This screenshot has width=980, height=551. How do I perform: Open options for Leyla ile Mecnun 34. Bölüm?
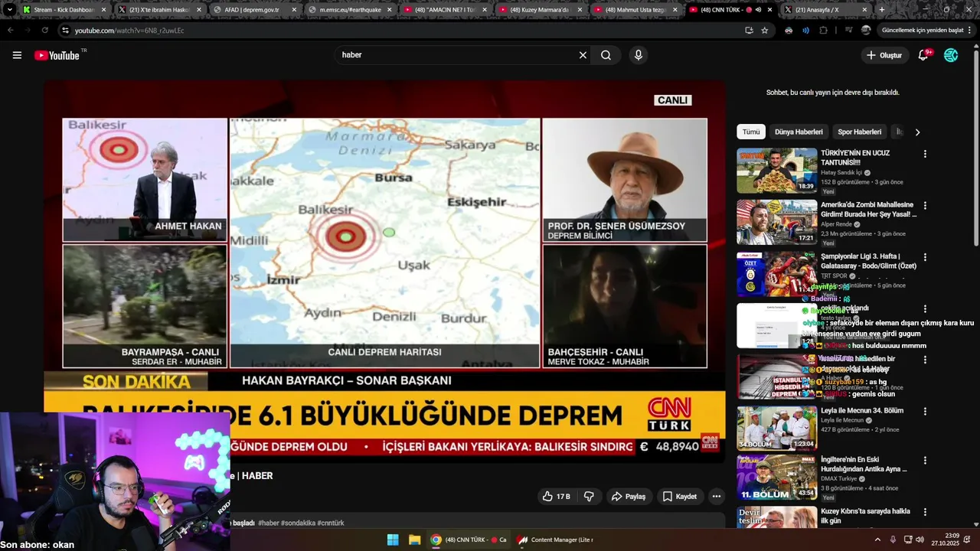click(x=925, y=411)
